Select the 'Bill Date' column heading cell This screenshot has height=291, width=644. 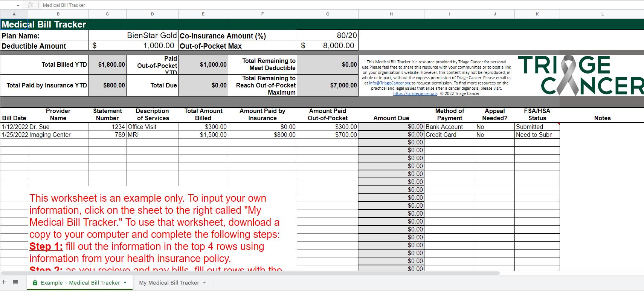[14, 115]
